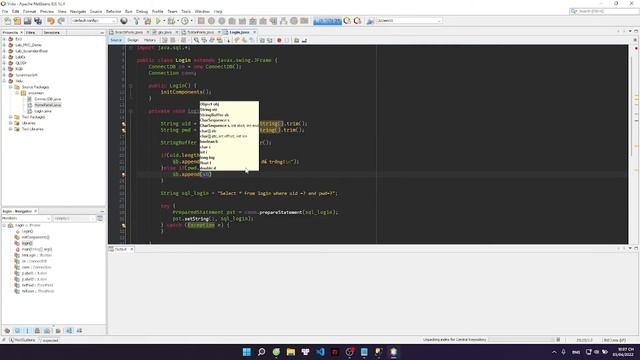Screen dimensions: 640x360
Task: Toggle Show Non-Public Members in Navigator
Action: pos(37,331)
